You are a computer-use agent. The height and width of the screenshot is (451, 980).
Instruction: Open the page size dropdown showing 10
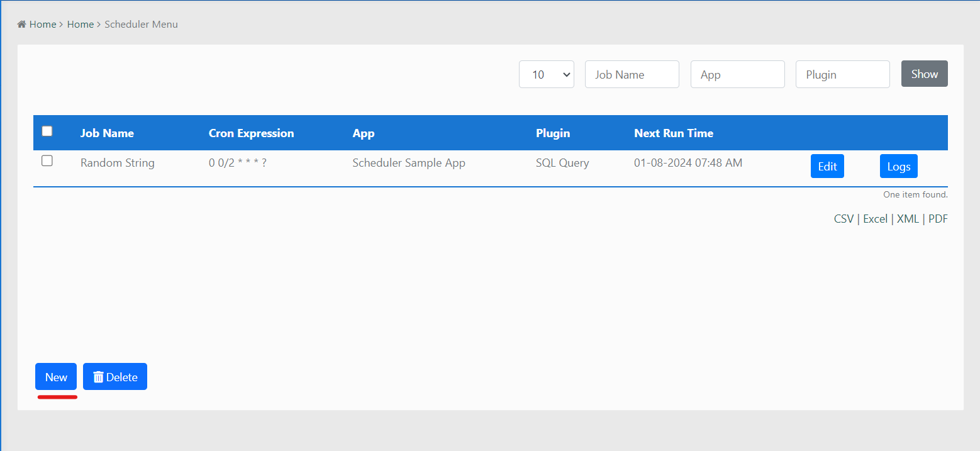[x=546, y=74]
